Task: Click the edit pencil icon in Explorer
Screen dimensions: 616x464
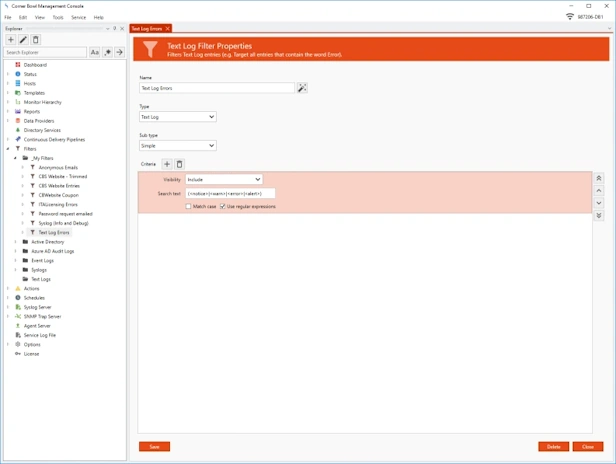Action: [23, 40]
